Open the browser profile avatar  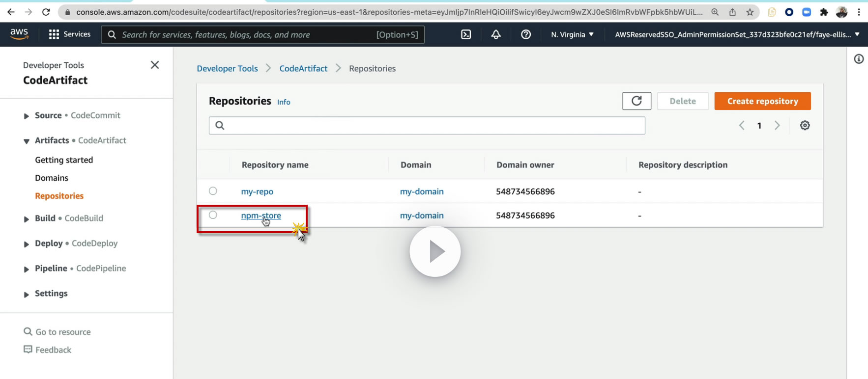841,12
